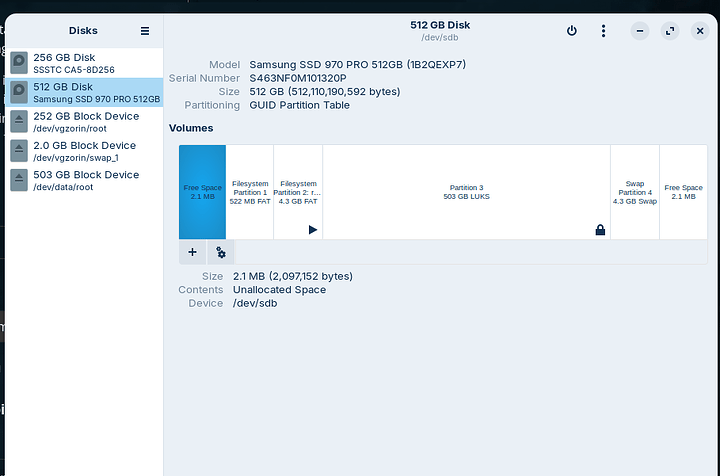Select Filesystem Partition 2 4.3 GB FAT

tap(298, 192)
